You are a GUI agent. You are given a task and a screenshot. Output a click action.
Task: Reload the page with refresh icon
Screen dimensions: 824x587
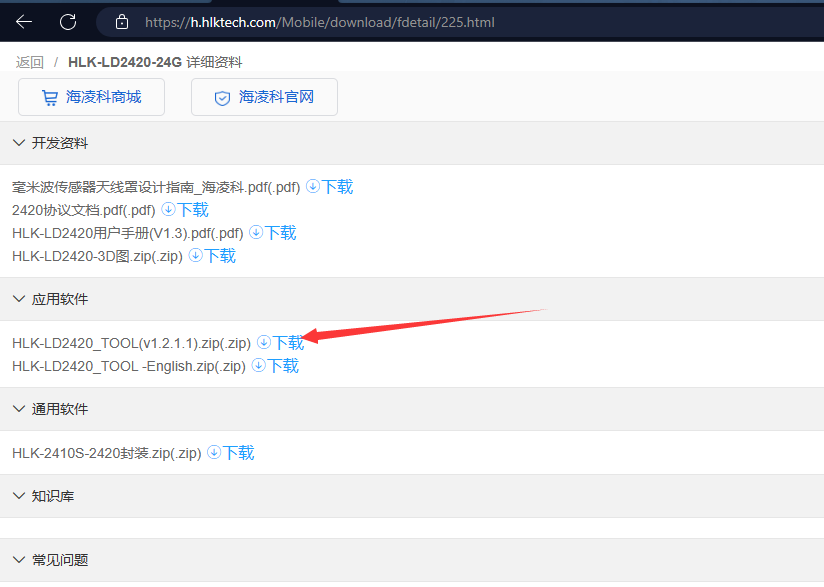point(68,22)
